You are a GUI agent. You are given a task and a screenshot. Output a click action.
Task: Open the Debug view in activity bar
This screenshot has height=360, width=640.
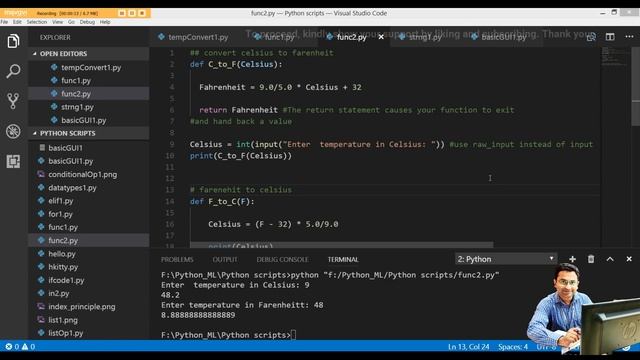coord(13,131)
